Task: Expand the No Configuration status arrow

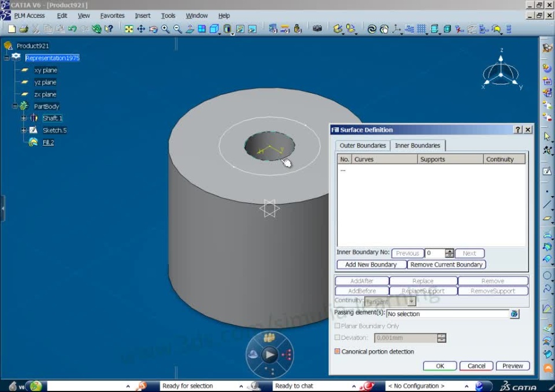Action: [x=467, y=386]
